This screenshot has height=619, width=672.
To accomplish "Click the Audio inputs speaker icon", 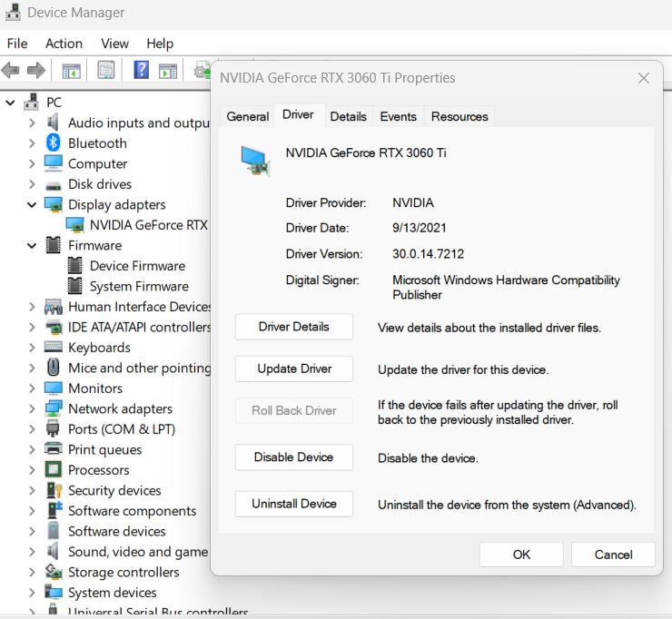I will click(53, 123).
